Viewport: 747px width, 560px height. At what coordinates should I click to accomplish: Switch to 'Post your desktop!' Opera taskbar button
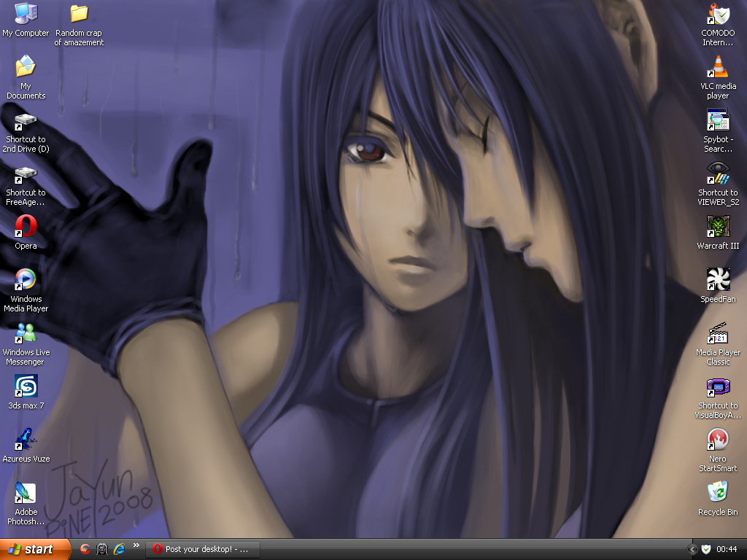(x=203, y=549)
